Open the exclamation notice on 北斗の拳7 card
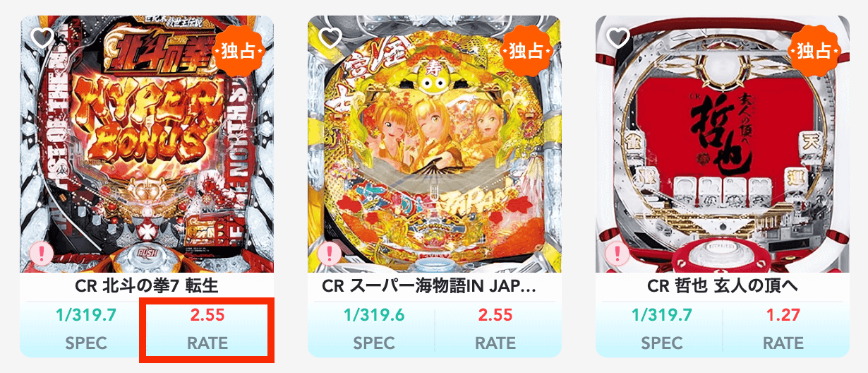Image resolution: width=868 pixels, height=373 pixels. [x=41, y=254]
